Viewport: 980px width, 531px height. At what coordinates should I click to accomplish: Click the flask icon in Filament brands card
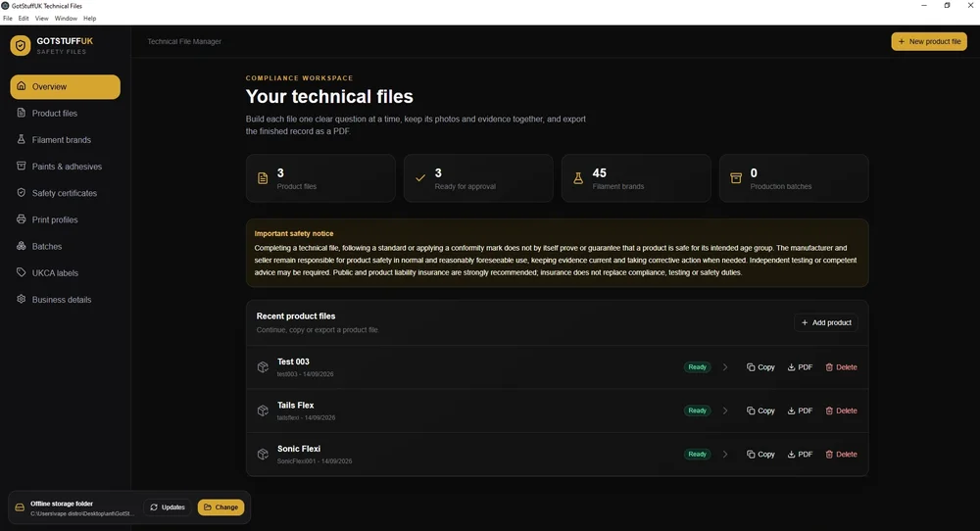point(578,178)
